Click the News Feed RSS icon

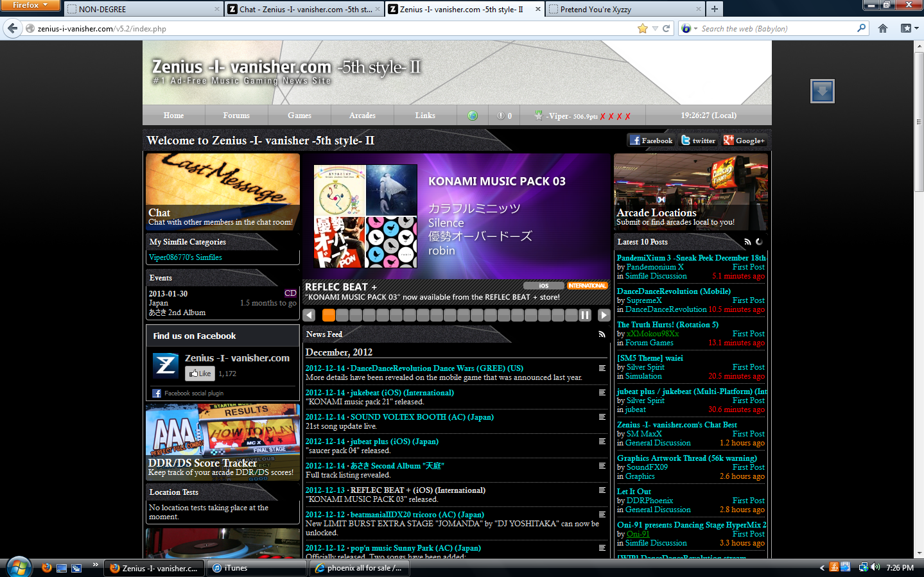coord(602,334)
